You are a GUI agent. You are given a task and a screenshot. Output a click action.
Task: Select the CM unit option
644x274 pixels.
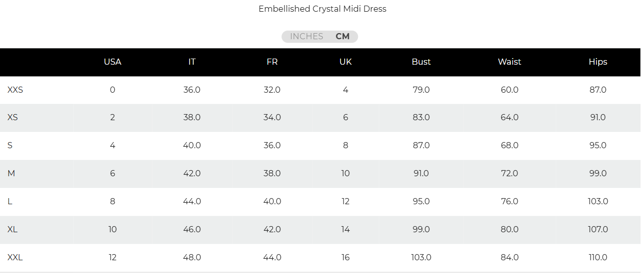[x=343, y=37]
